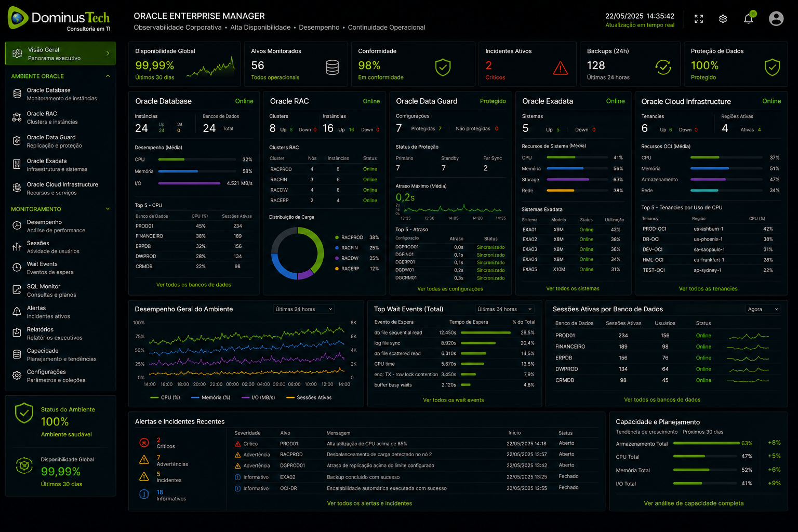Click the blue Informativos info icon

click(x=144, y=494)
